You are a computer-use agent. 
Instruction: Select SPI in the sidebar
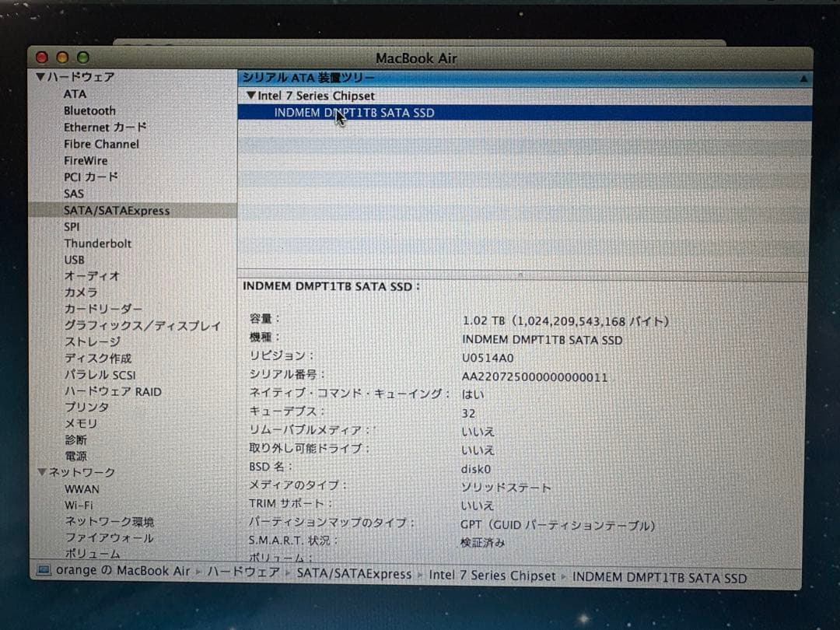click(x=72, y=226)
